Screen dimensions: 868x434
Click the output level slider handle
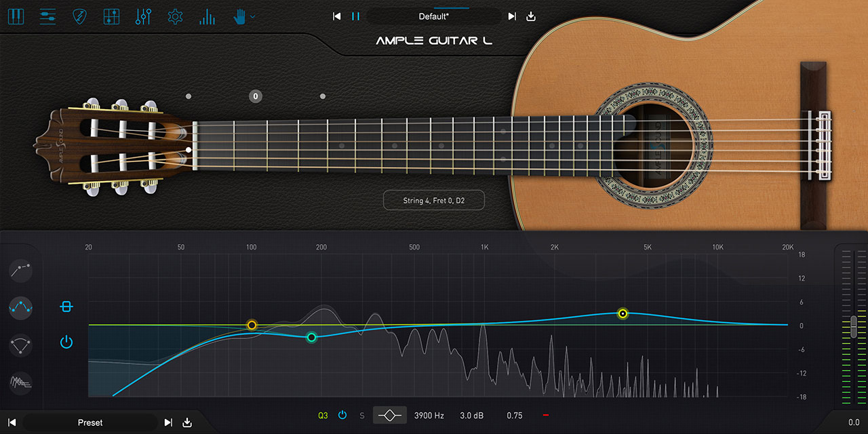pyautogui.click(x=854, y=326)
